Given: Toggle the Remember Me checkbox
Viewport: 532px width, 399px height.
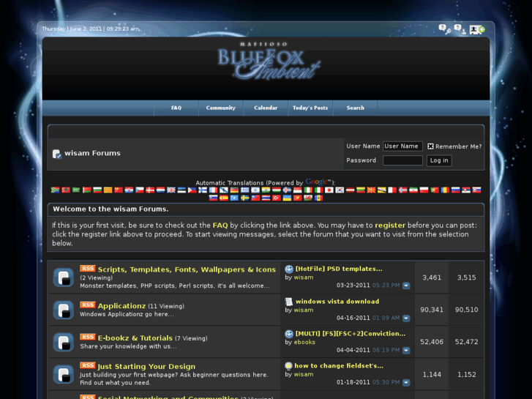Looking at the screenshot, I should point(430,146).
